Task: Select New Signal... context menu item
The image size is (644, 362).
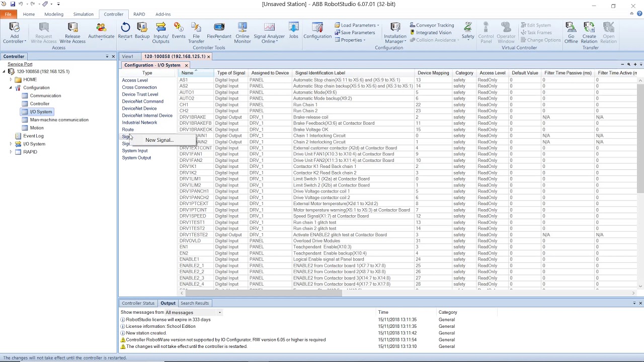Action: pos(159,140)
